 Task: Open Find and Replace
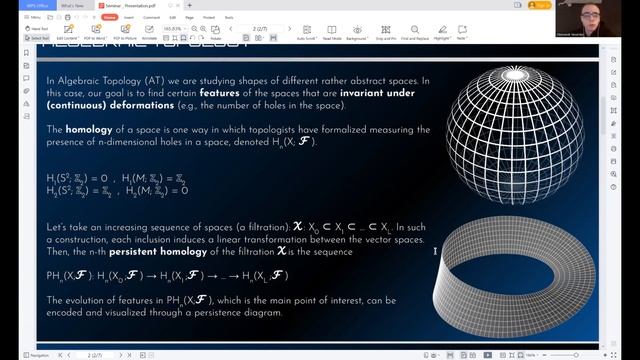coord(415,32)
